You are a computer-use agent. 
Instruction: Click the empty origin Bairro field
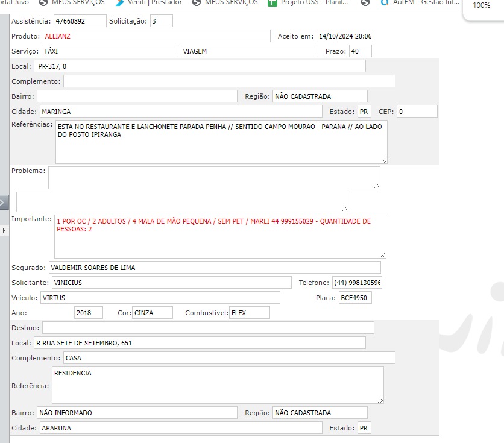pos(137,96)
